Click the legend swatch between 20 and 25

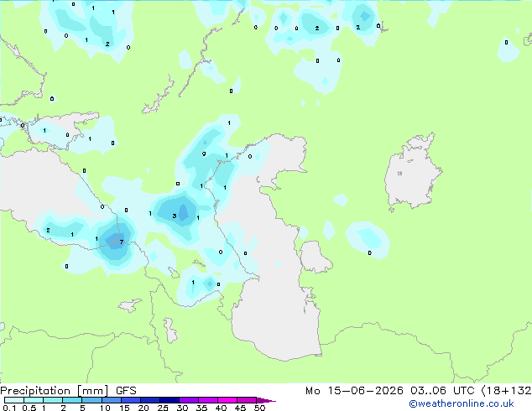tap(149, 400)
